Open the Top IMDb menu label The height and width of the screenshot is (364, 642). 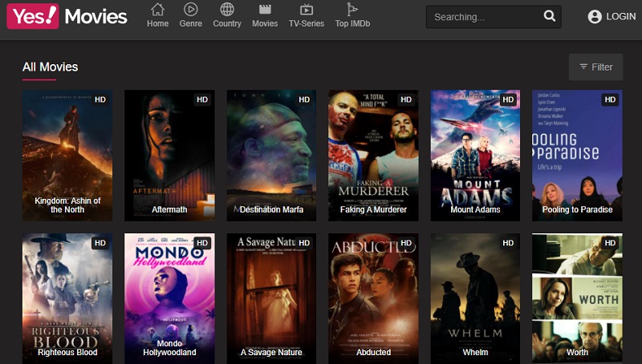pyautogui.click(x=352, y=24)
